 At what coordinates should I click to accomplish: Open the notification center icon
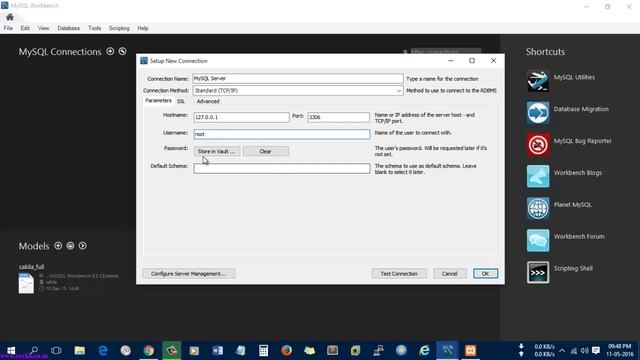tap(596, 351)
